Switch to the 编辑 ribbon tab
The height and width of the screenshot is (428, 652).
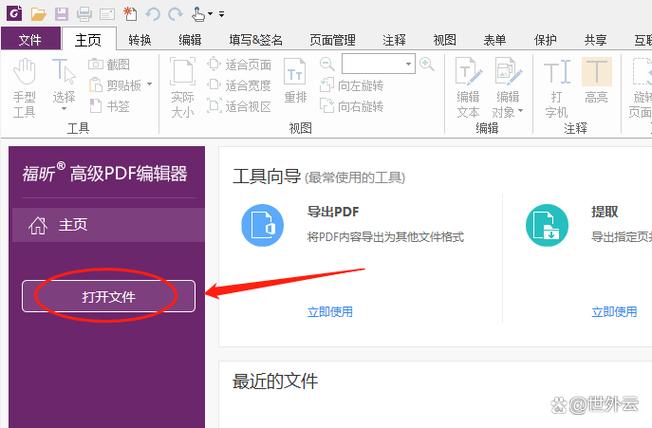click(190, 40)
